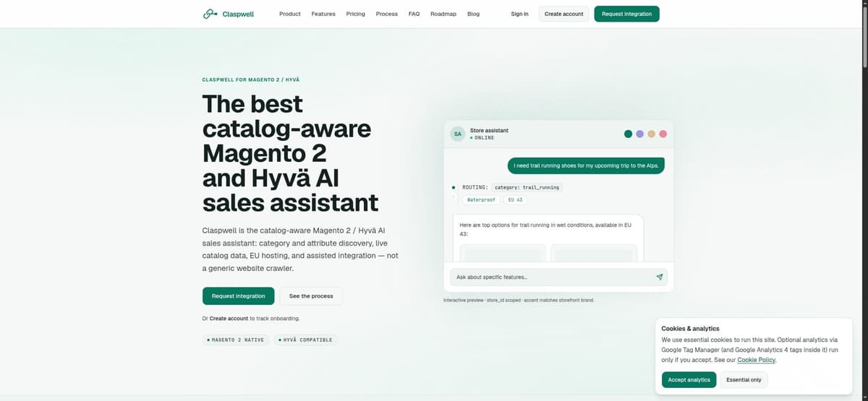Select the purple accent swatch
The height and width of the screenshot is (401, 868).
(639, 134)
